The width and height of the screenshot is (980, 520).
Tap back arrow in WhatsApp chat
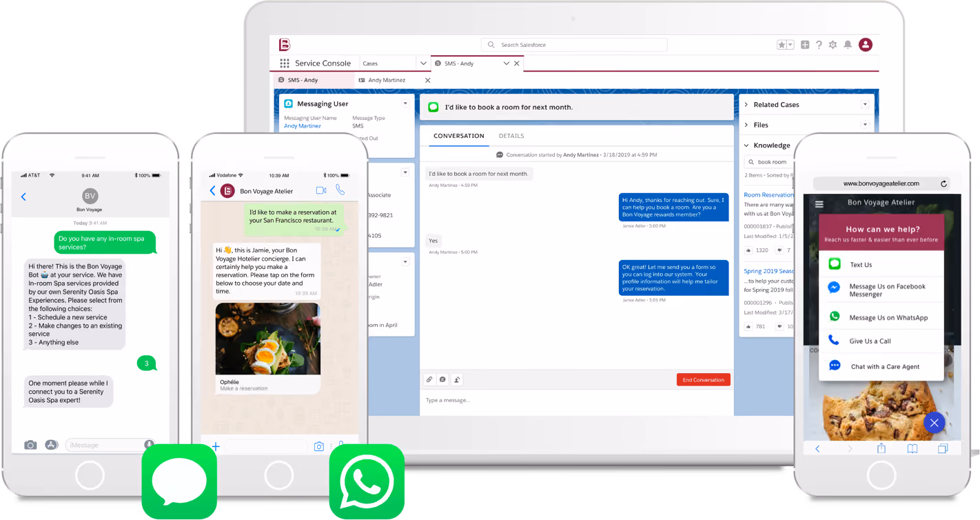tap(212, 191)
